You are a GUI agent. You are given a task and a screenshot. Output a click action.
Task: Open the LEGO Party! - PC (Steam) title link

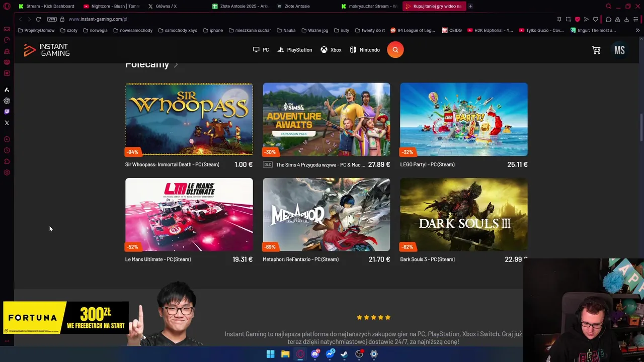click(x=427, y=164)
